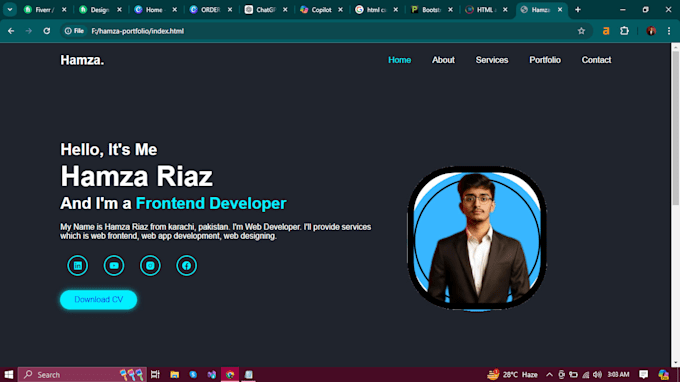Close the ChatGPT tab
680x382 pixels.
285,10
